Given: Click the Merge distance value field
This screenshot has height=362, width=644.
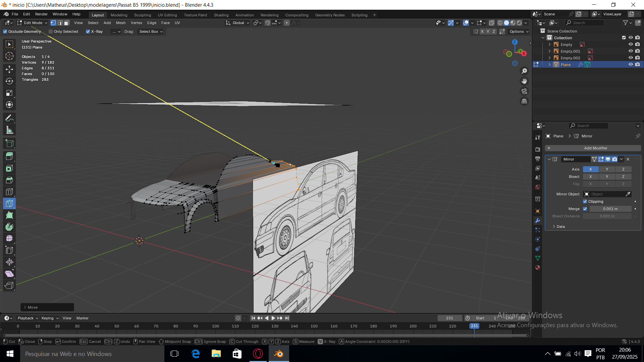Looking at the screenshot, I should tap(610, 209).
